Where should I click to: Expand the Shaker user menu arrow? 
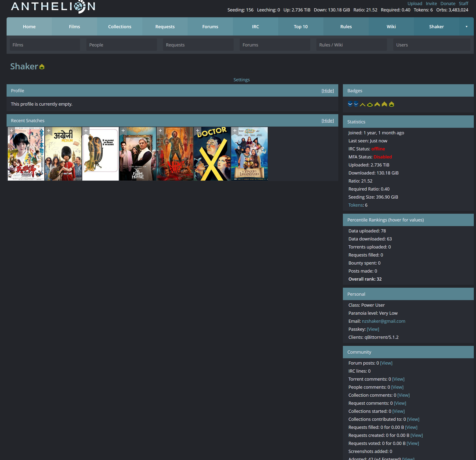pos(466,27)
